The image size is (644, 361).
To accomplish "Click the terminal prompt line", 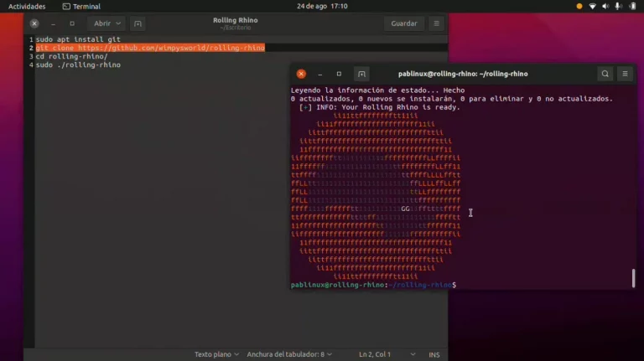I will tap(373, 285).
